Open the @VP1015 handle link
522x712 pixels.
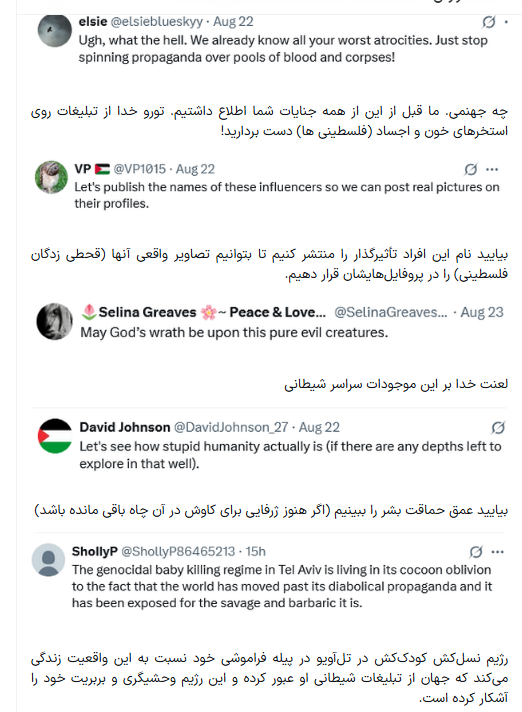click(140, 169)
